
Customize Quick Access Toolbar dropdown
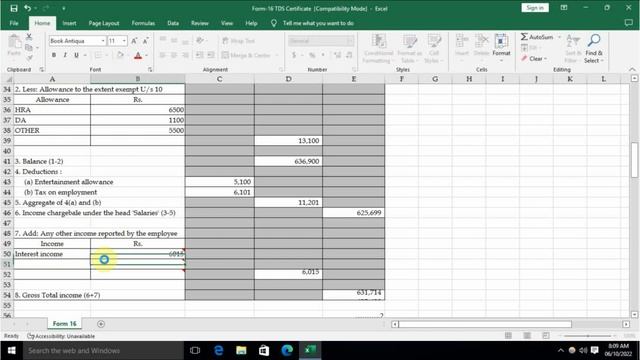pyautogui.click(x=64, y=8)
